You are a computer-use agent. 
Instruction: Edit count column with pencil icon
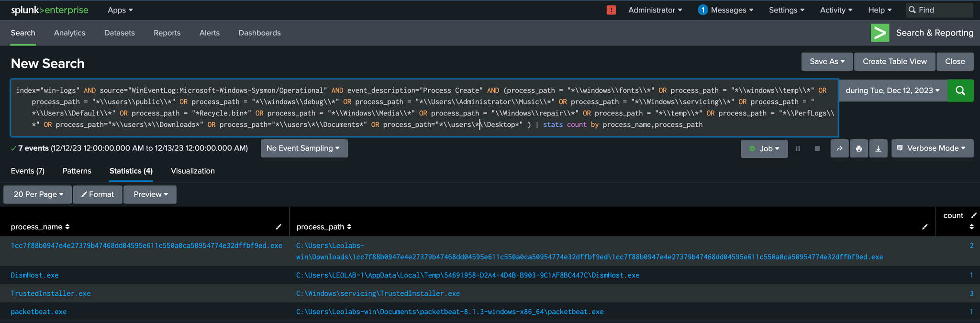974,215
